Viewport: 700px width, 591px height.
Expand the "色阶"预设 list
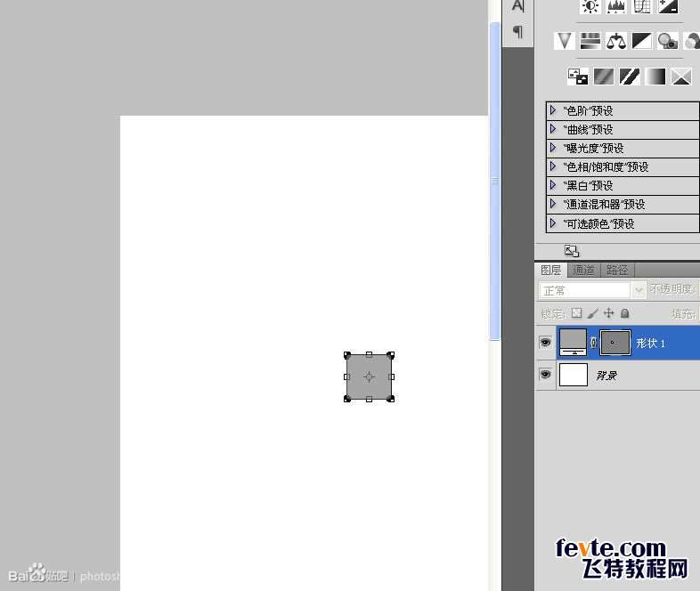tap(553, 110)
